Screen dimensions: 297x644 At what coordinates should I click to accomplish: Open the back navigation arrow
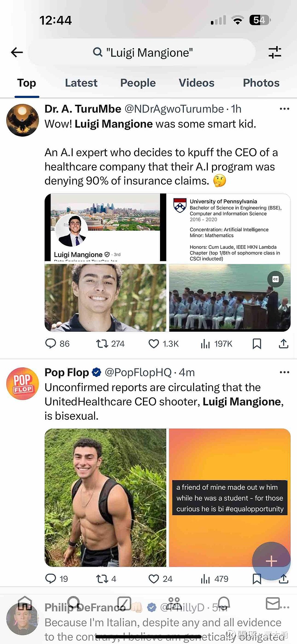click(x=17, y=52)
